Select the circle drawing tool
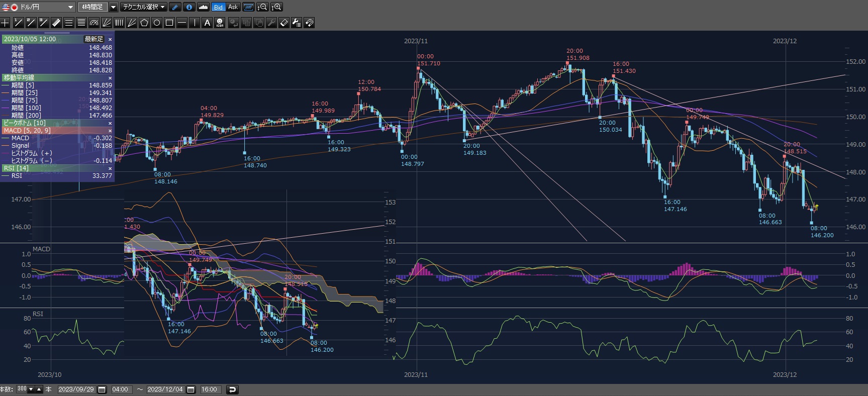The width and height of the screenshot is (868, 396). tap(157, 23)
